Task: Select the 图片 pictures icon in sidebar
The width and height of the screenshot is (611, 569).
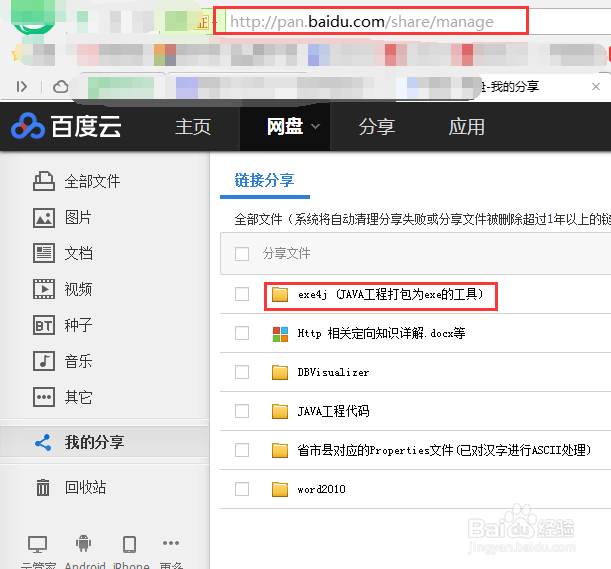Action: tap(44, 217)
